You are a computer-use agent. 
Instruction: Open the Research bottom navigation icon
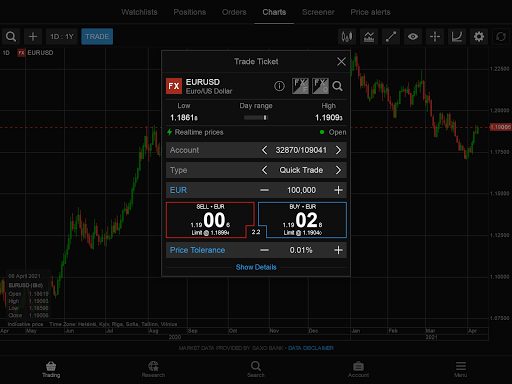tap(153, 369)
